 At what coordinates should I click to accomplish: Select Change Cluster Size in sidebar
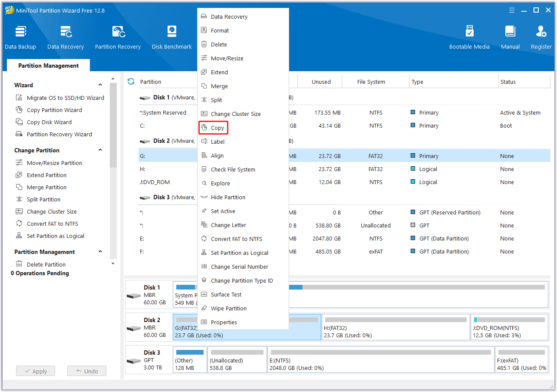coord(46,211)
